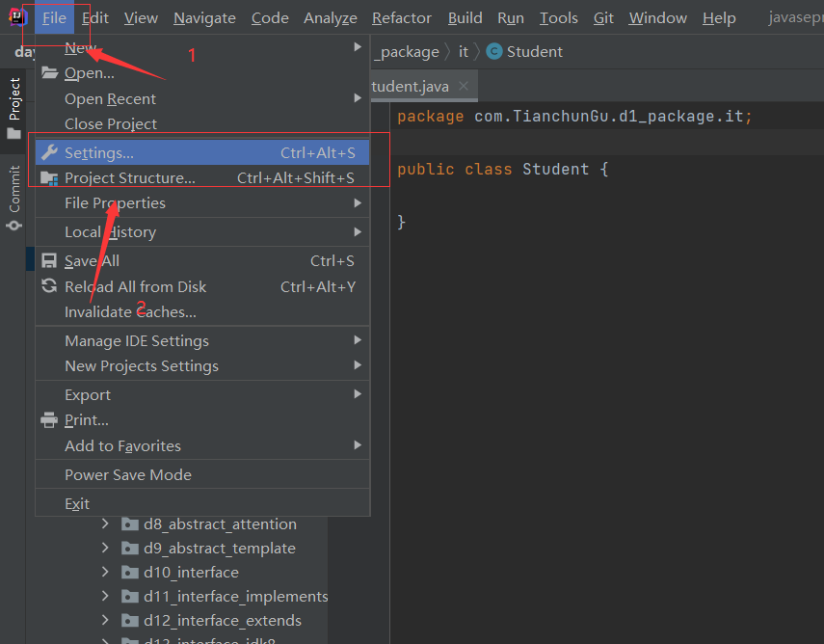The width and height of the screenshot is (824, 644).
Task: Open the Window menu
Action: (x=657, y=18)
